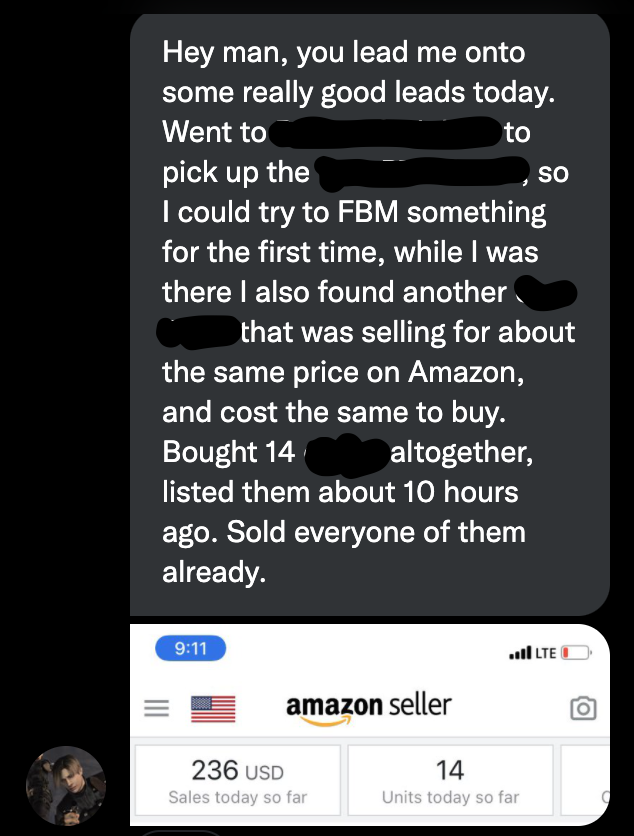634x836 pixels.
Task: Tap the US flag marketplace icon
Action: point(213,709)
